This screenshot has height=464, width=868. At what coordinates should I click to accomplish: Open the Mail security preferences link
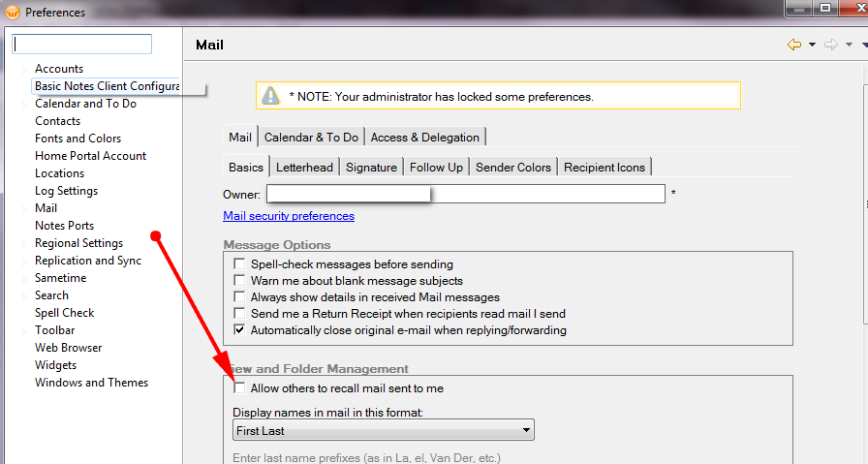289,216
